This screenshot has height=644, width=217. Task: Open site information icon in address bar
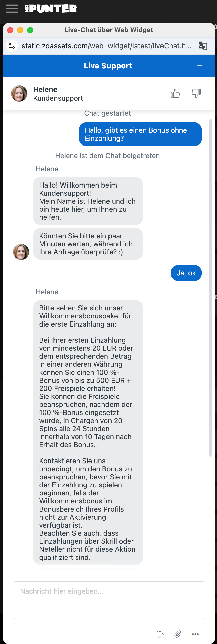pos(12,46)
